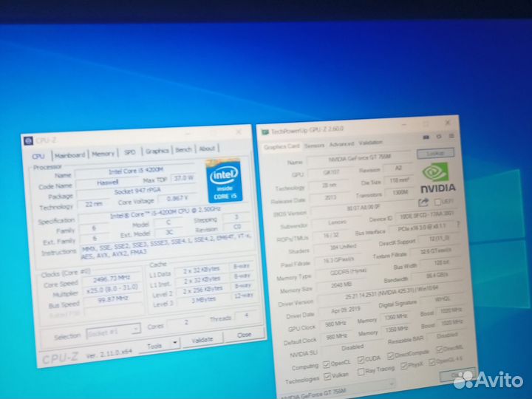The height and width of the screenshot is (399, 532).
Task: Click the CPU name field Intel Core i5 4200M
Action: pos(135,171)
